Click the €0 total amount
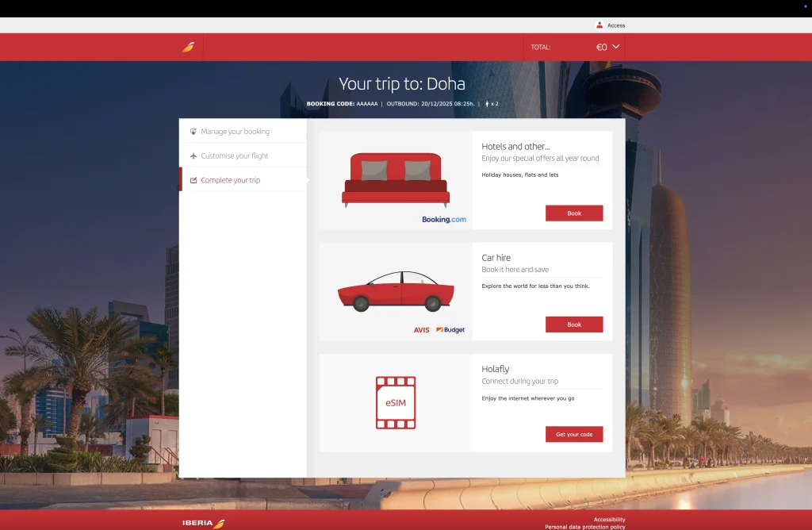812x530 pixels. [601, 47]
